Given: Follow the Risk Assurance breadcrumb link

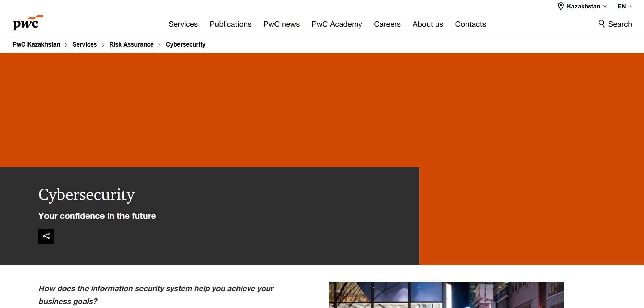Looking at the screenshot, I should pyautogui.click(x=131, y=44).
